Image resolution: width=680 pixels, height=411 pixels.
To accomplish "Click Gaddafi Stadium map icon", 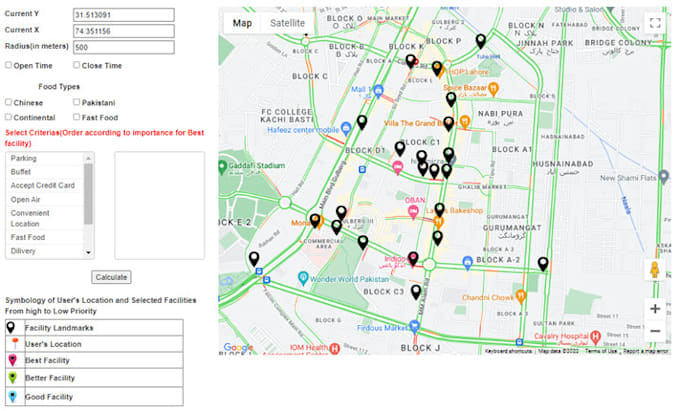I will [x=222, y=167].
